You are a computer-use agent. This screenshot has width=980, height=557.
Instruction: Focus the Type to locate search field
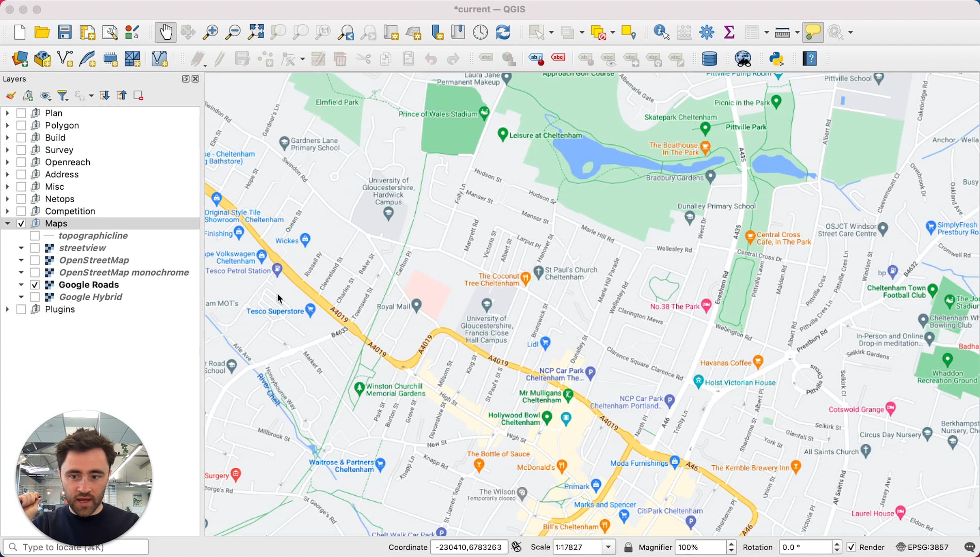pos(76,547)
